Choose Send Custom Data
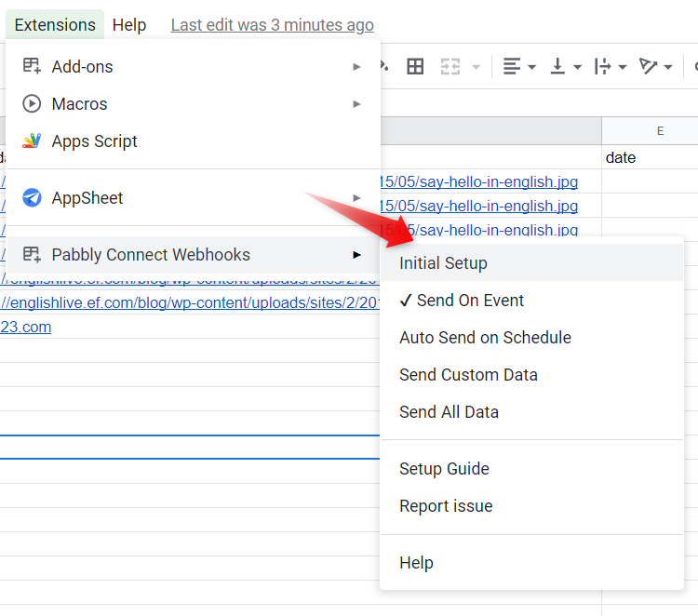The image size is (698, 616). coord(531,375)
